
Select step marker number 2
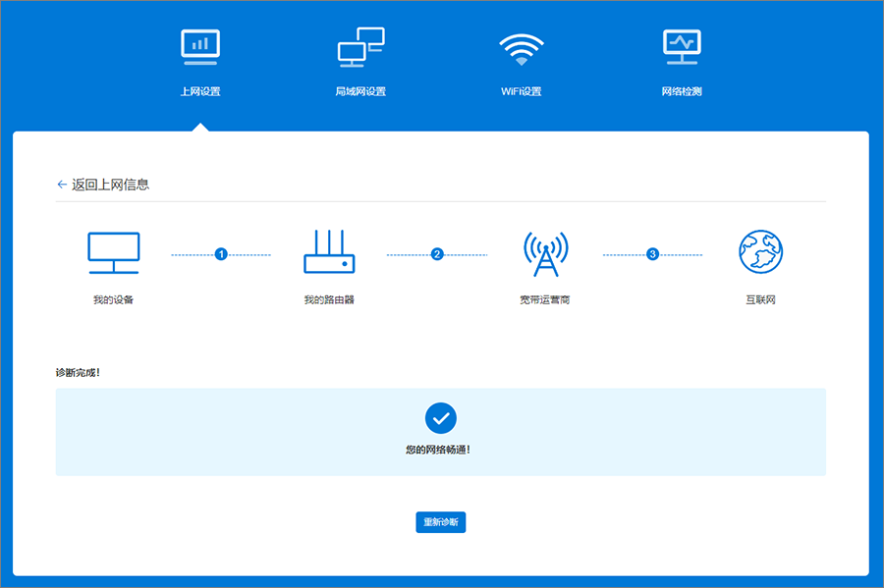coord(437,254)
